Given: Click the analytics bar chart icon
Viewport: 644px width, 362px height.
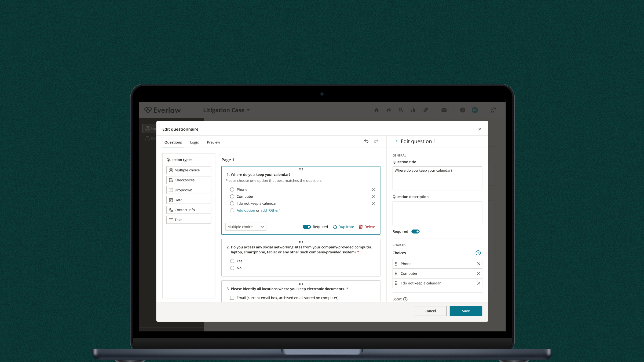Looking at the screenshot, I should [413, 110].
